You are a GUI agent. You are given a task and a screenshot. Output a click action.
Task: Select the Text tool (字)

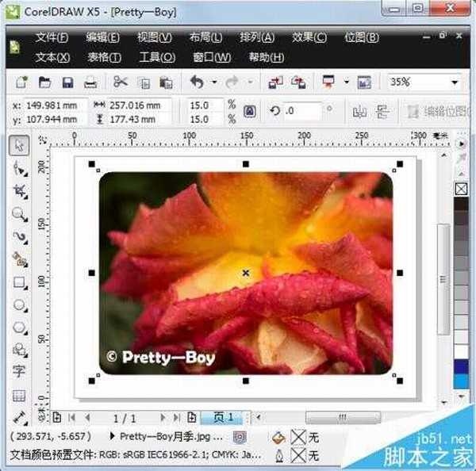click(20, 372)
